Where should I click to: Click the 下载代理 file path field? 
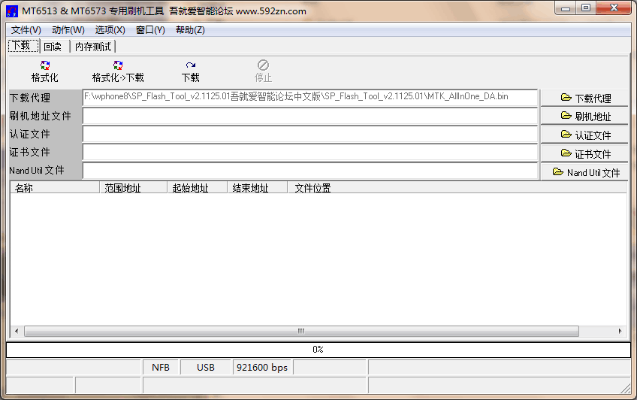pyautogui.click(x=310, y=98)
